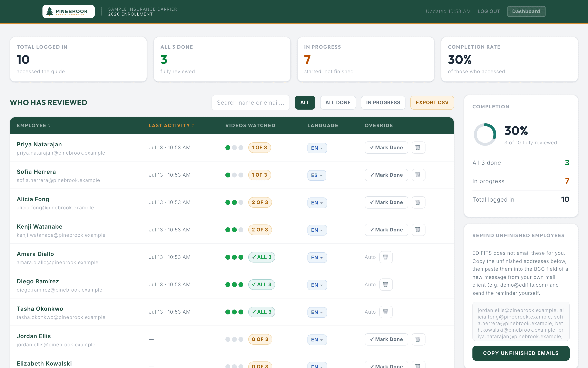The height and width of the screenshot is (368, 588).
Task: Click Auto override label for Amara Diallo
Action: pyautogui.click(x=370, y=257)
